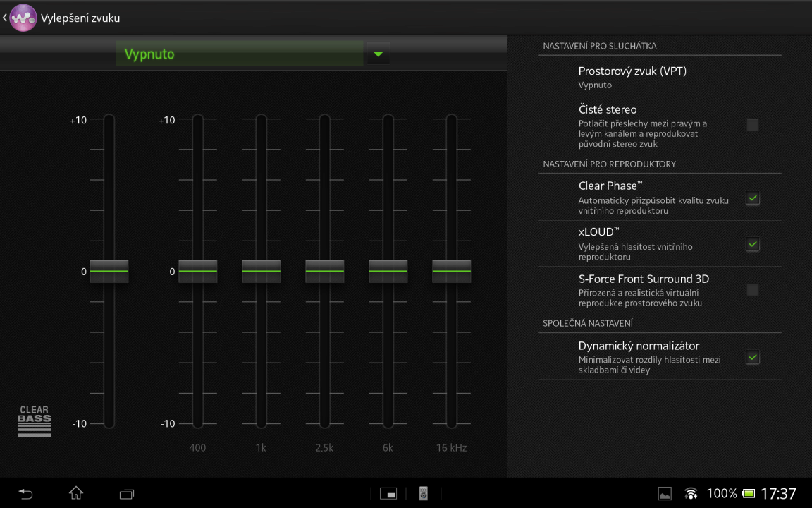Tap the Walkman app icon to go back

(22, 18)
